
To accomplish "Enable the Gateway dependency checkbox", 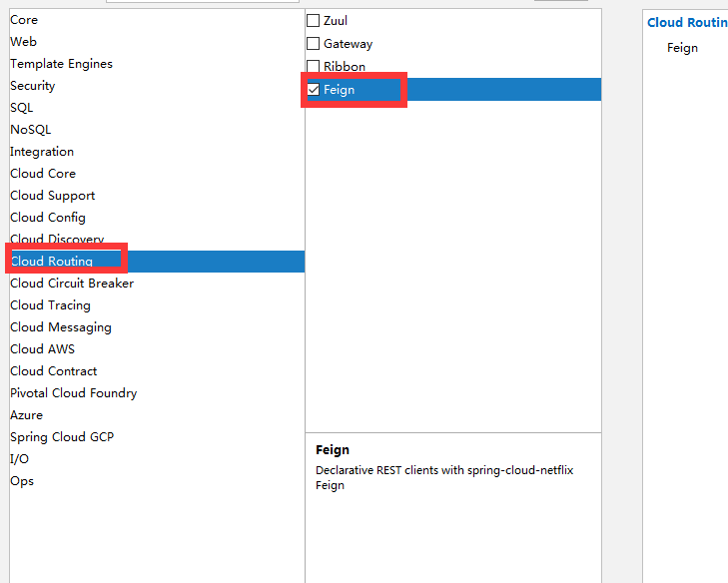I will 314,43.
